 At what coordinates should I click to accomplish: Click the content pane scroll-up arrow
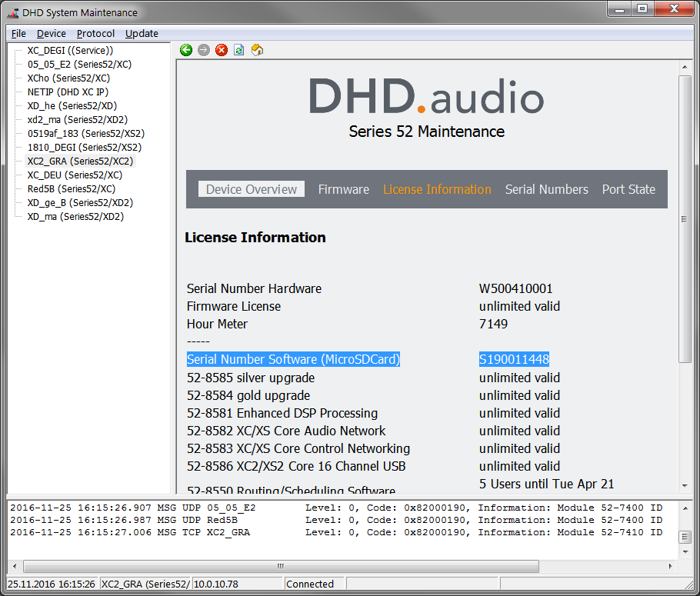(x=685, y=67)
